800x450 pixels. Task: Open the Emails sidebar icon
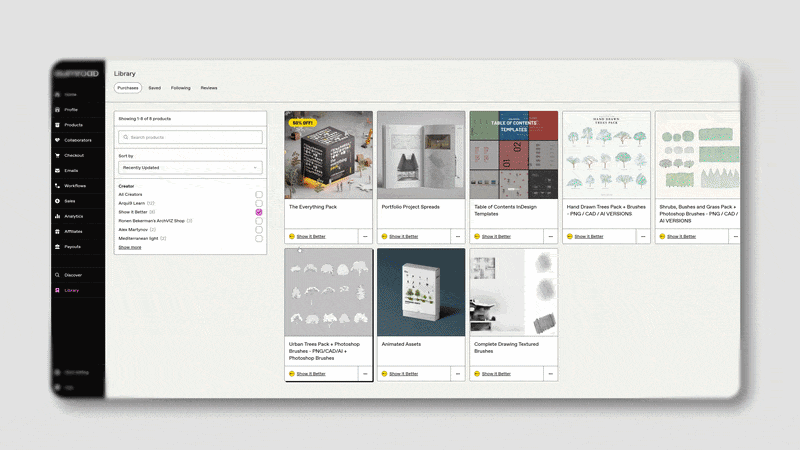click(57, 170)
